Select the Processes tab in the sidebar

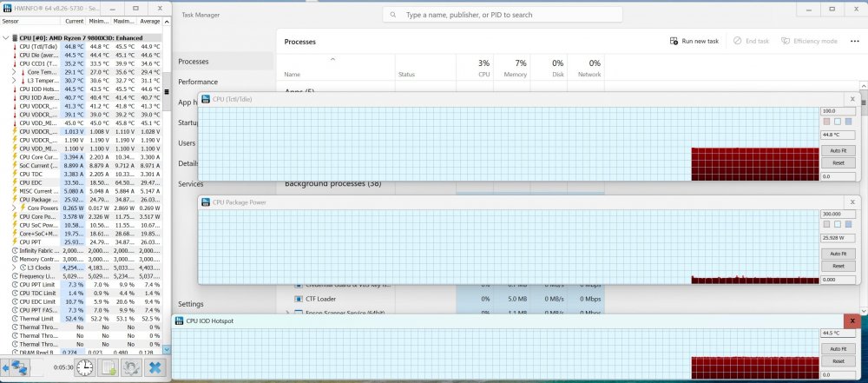pyautogui.click(x=193, y=62)
